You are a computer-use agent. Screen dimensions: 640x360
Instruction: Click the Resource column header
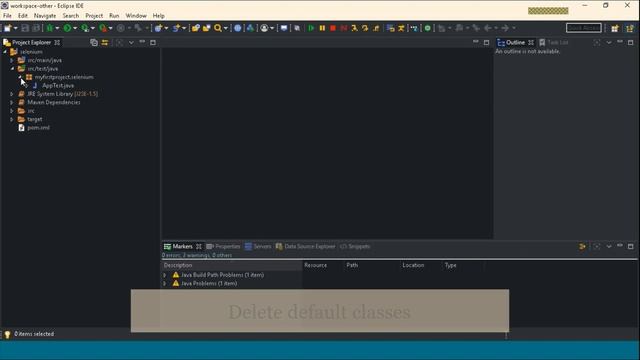pyautogui.click(x=322, y=265)
